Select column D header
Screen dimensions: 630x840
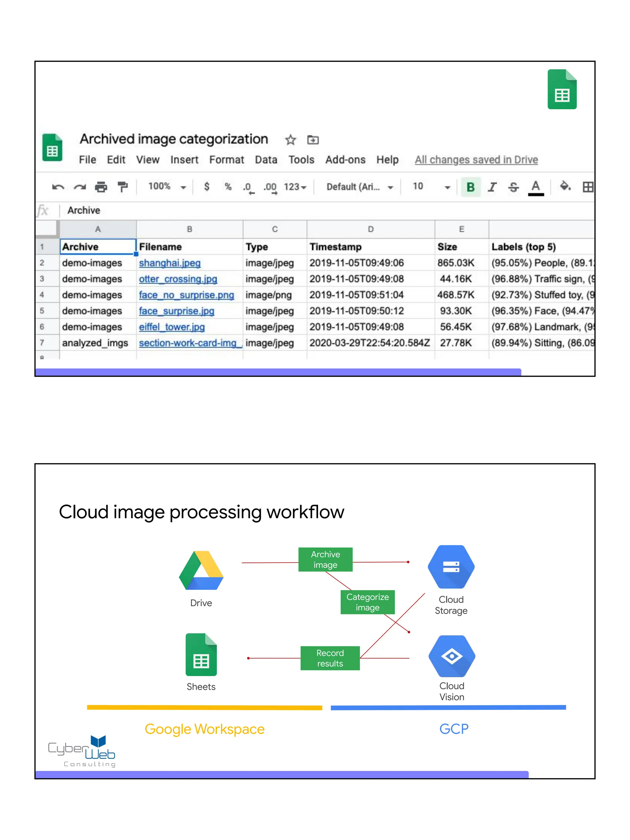click(x=371, y=229)
